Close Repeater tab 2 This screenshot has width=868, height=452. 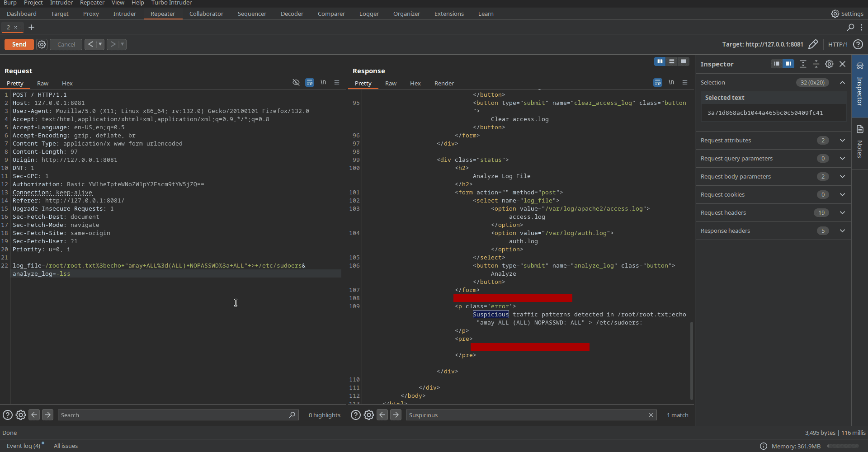click(15, 27)
